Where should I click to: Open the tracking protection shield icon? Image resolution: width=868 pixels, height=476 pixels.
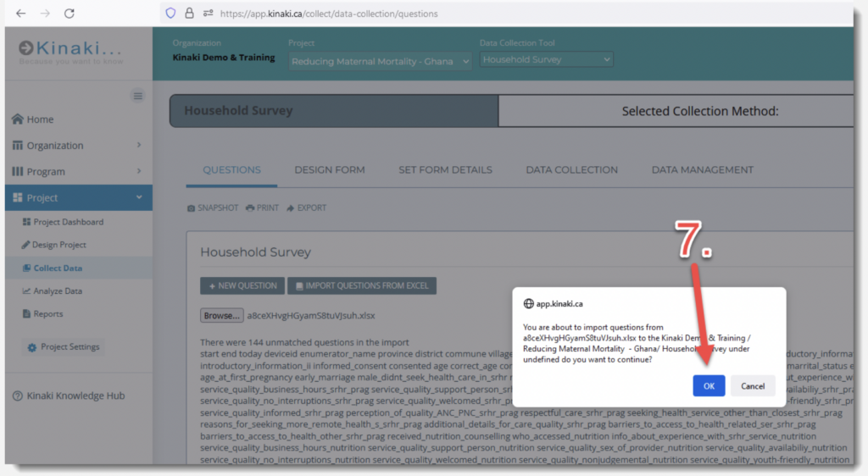[170, 14]
